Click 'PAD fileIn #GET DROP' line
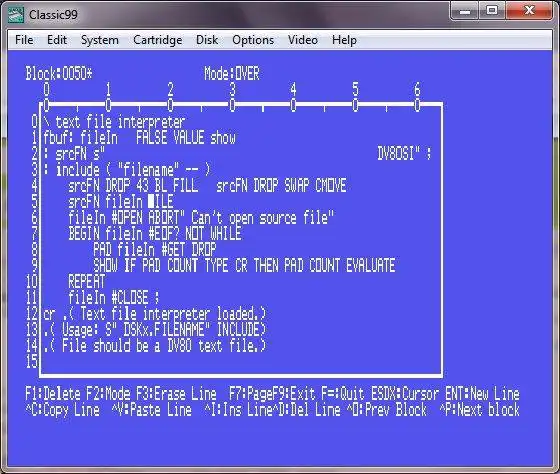 (x=155, y=249)
